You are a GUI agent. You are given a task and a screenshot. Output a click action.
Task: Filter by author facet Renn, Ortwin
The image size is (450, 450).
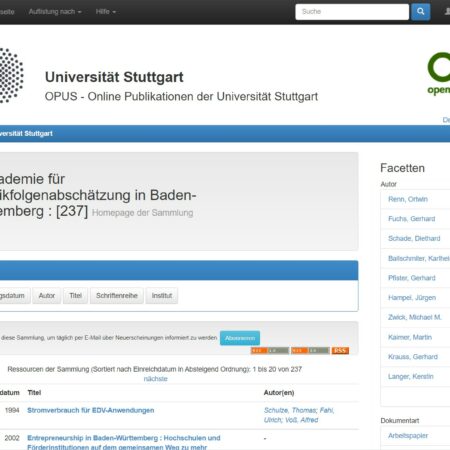pyautogui.click(x=408, y=199)
